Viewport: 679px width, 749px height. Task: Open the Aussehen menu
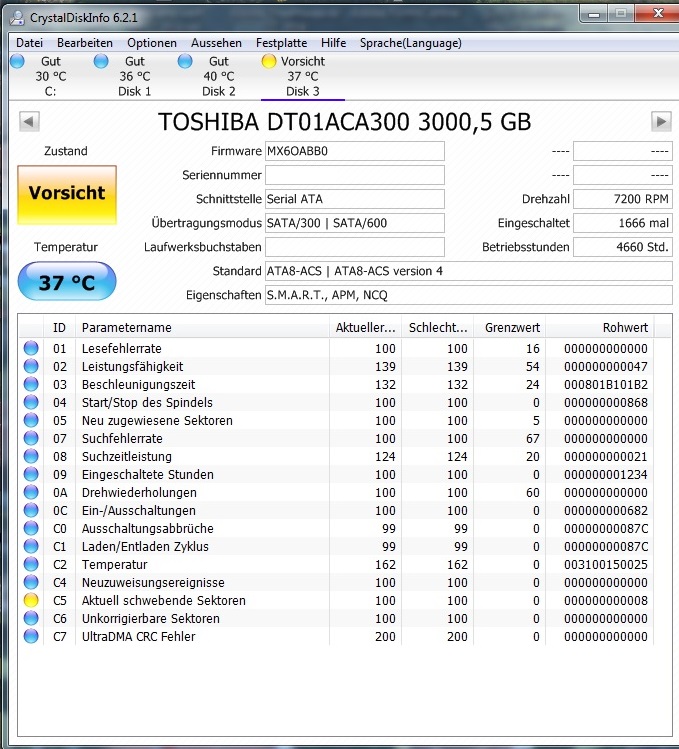pyautogui.click(x=216, y=43)
